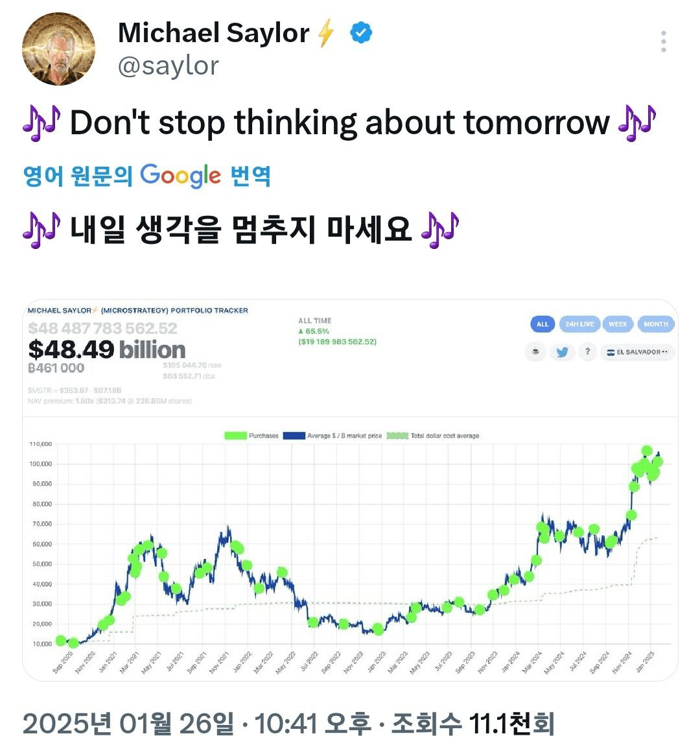Toggle the Purchases legend series
This screenshot has width=700, height=747.
pyautogui.click(x=251, y=436)
